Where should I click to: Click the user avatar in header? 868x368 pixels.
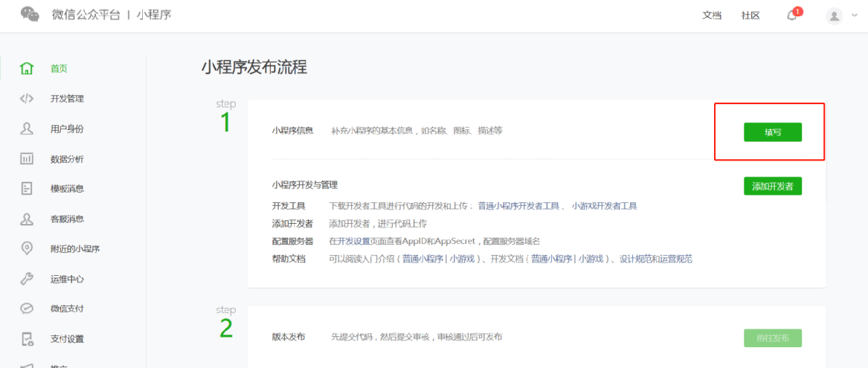tap(835, 16)
